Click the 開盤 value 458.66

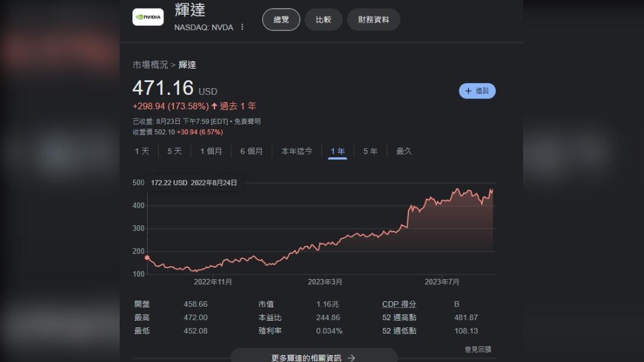(x=196, y=304)
